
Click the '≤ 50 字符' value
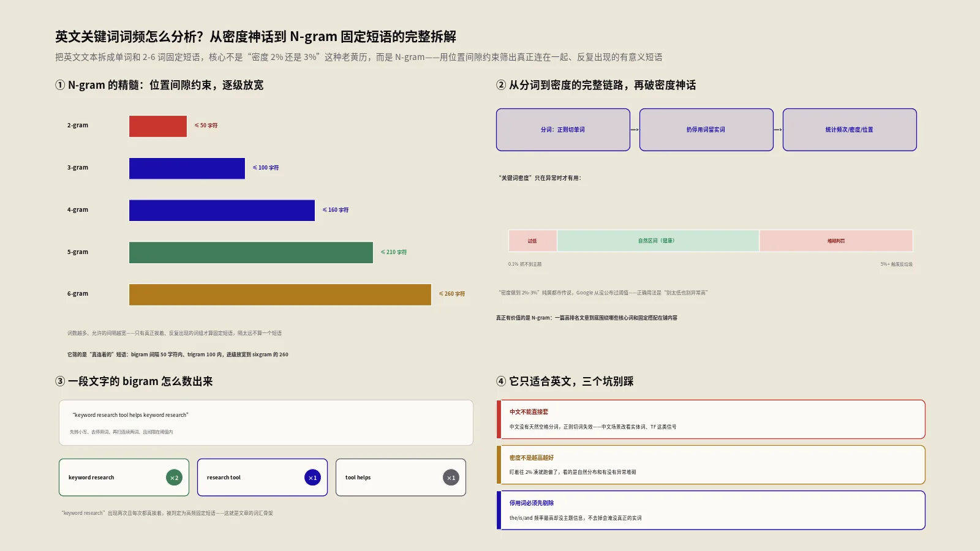(x=206, y=126)
